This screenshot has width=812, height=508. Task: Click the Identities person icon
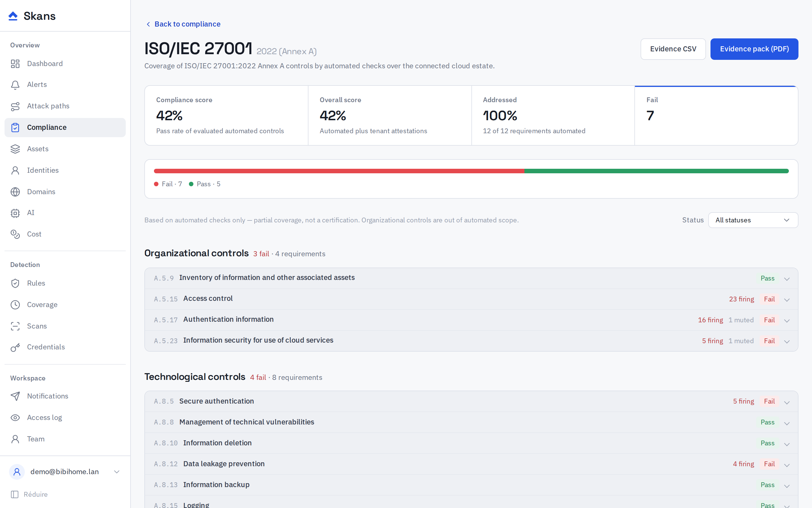click(15, 170)
